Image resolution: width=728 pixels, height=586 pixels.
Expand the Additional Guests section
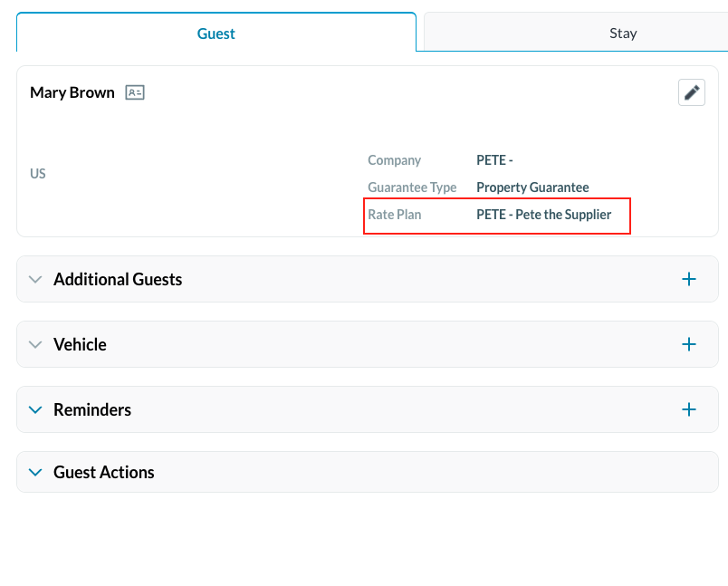34,279
